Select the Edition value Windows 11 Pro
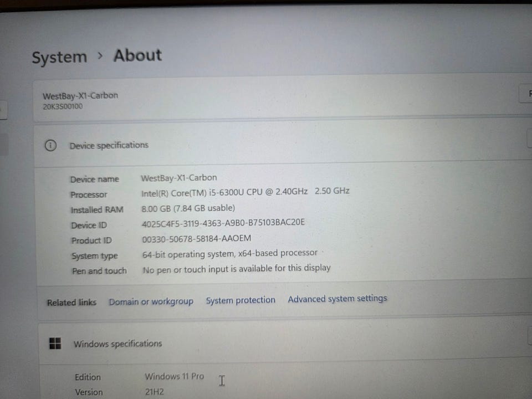The width and height of the screenshot is (532, 399). pos(175,376)
